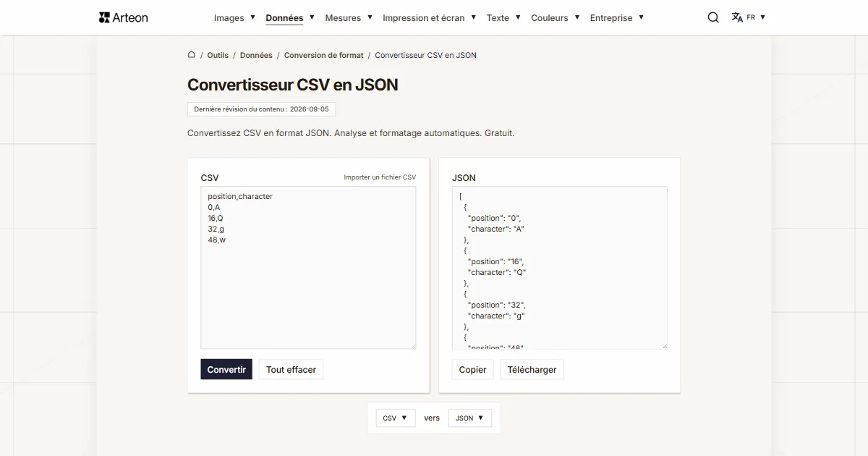Click Importer un fichier CSV link

380,177
